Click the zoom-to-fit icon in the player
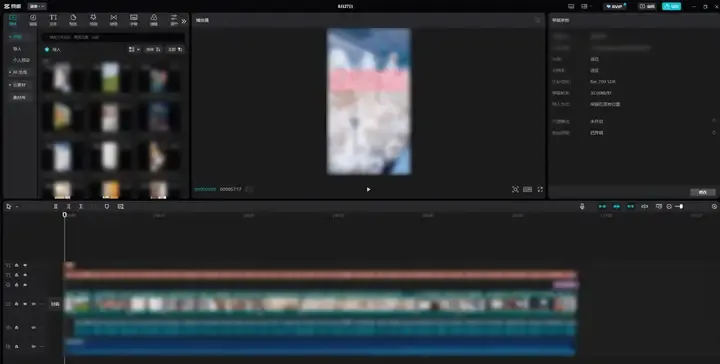Image resolution: width=720 pixels, height=364 pixels. tap(515, 189)
